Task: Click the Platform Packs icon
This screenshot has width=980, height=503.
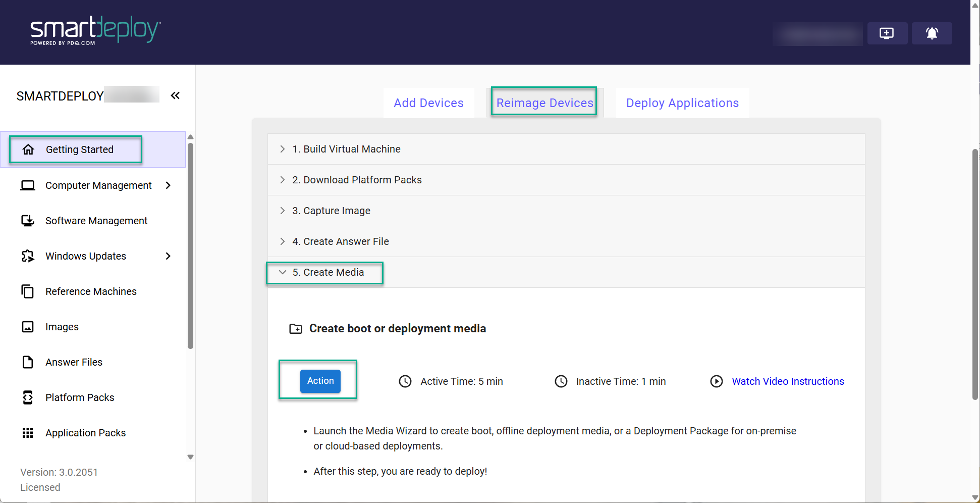Action: (x=28, y=397)
